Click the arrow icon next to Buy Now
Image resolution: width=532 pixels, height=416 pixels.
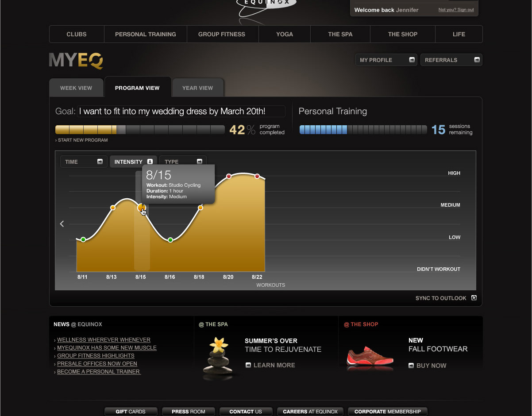[x=412, y=366]
